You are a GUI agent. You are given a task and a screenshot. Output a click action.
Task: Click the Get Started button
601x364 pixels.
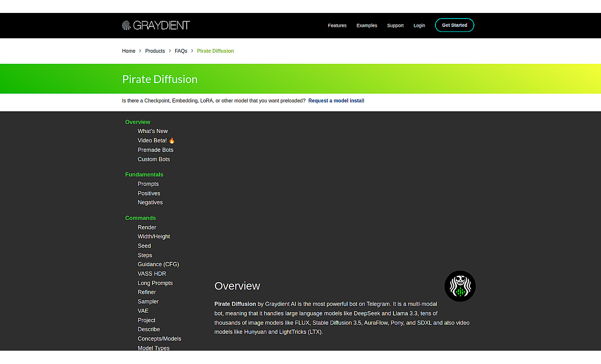454,25
